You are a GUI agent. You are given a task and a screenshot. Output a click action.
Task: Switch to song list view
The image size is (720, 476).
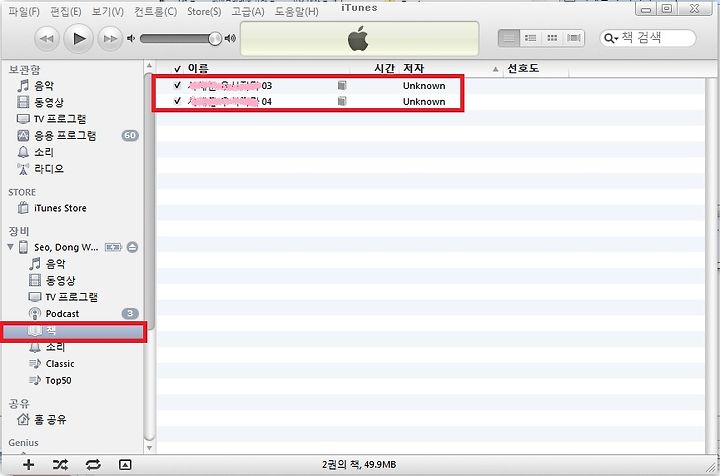tap(509, 38)
